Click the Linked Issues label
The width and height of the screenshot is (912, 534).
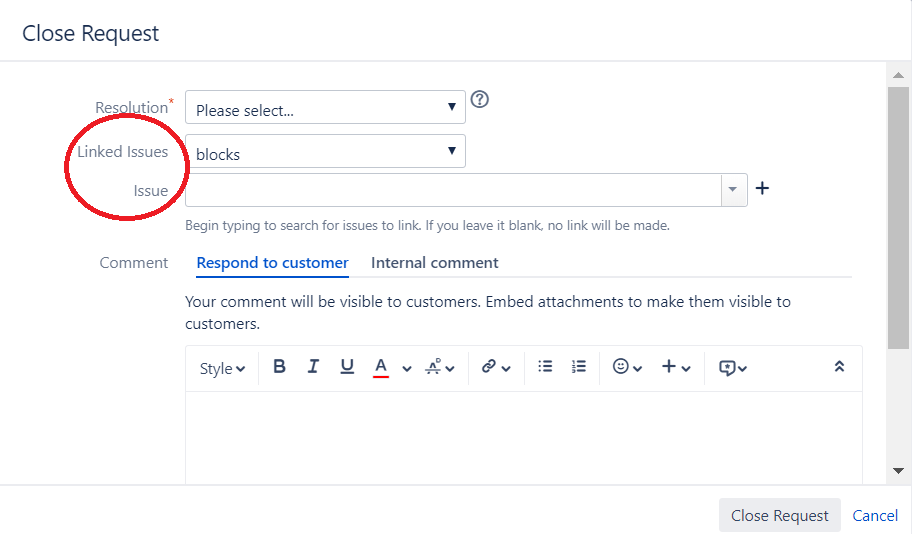coord(123,152)
